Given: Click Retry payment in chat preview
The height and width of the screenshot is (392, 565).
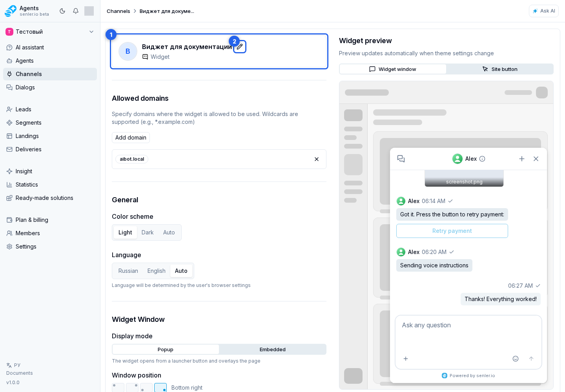Looking at the screenshot, I should pos(452,231).
